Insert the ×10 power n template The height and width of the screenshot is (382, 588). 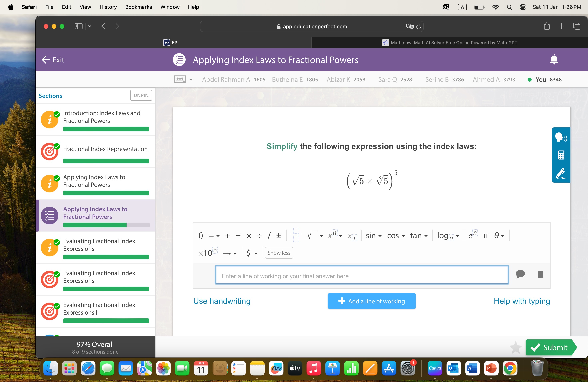point(208,252)
